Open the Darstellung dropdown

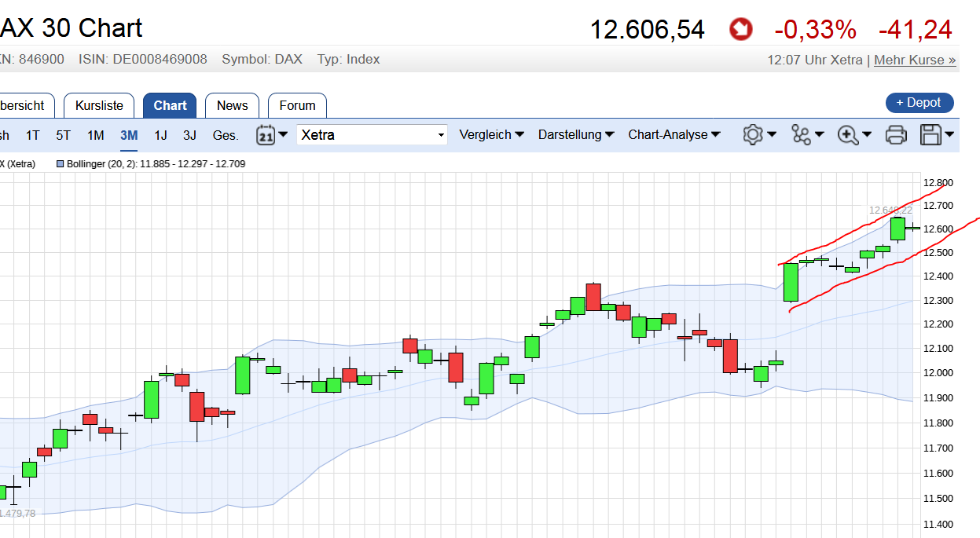pyautogui.click(x=575, y=135)
